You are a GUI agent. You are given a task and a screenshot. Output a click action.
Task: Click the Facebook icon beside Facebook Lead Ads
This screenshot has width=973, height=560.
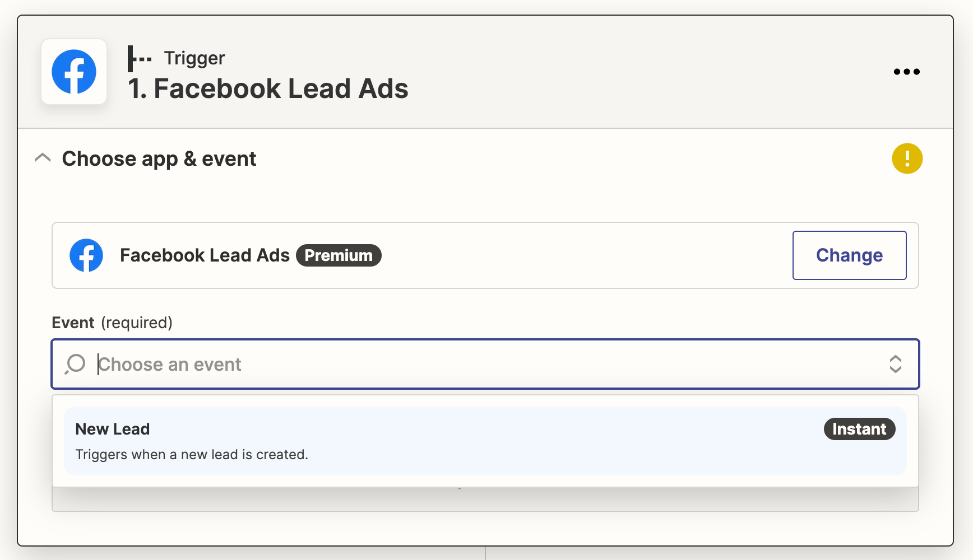86,255
